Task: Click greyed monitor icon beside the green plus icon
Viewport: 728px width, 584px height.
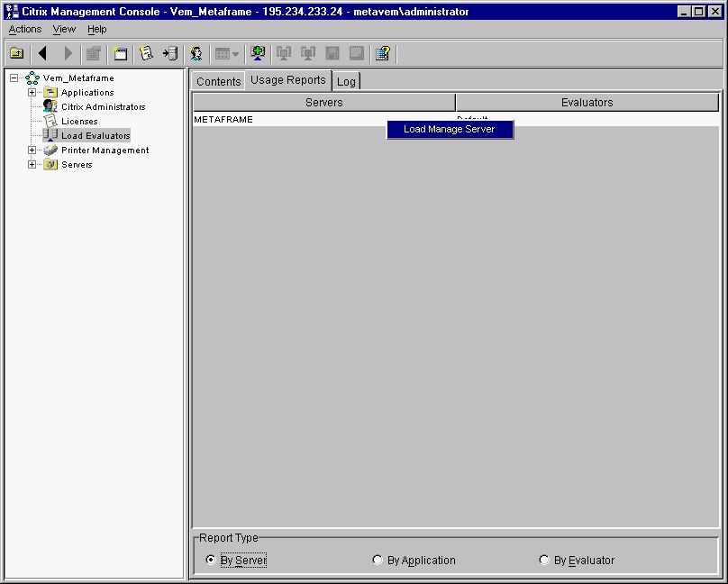Action: pyautogui.click(x=284, y=53)
